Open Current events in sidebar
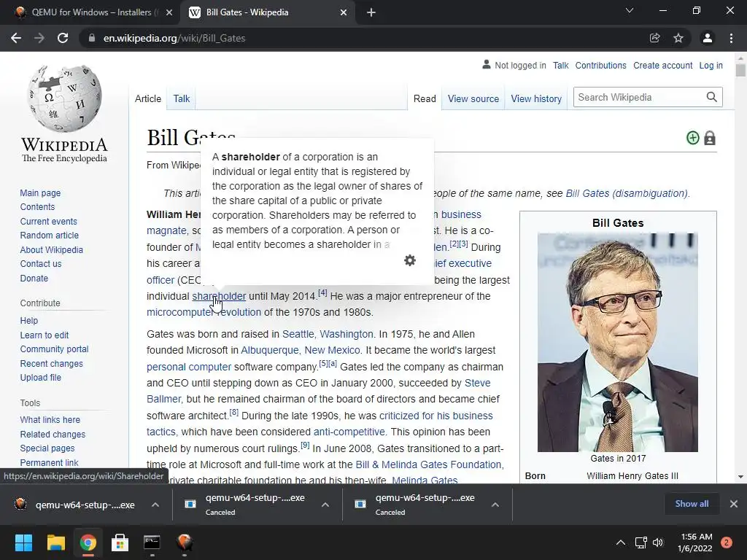 coord(48,222)
